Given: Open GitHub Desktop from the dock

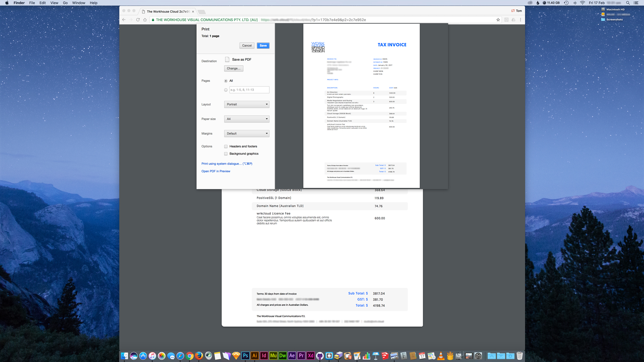Looking at the screenshot, I should pyautogui.click(x=320, y=356).
